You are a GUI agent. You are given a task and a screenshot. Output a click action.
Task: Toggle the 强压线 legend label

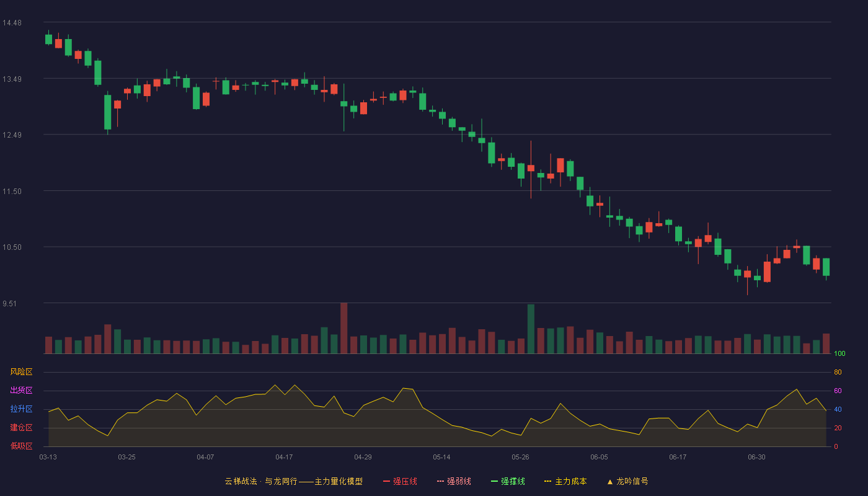click(x=405, y=481)
